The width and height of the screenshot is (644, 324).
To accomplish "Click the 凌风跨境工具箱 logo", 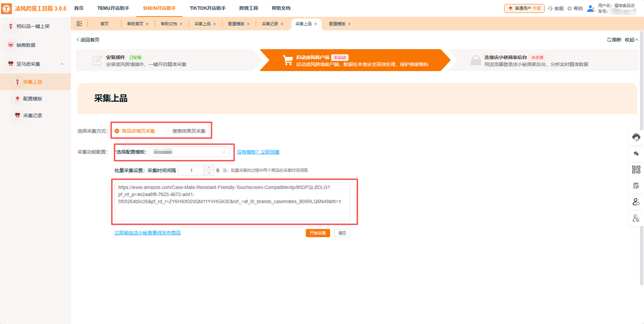I will click(30, 8).
